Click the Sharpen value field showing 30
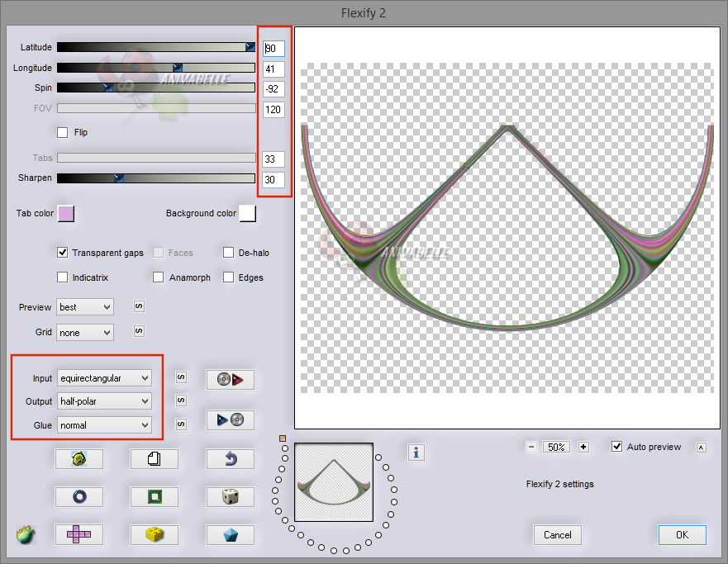This screenshot has width=728, height=564. [274, 179]
